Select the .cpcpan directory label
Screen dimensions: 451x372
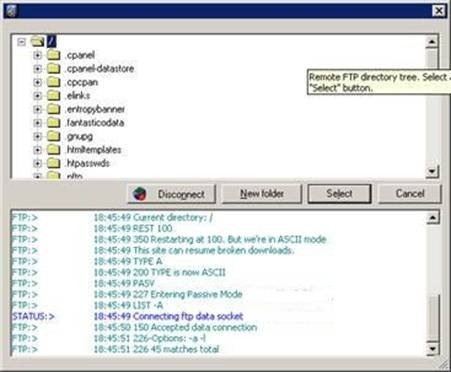coord(82,82)
